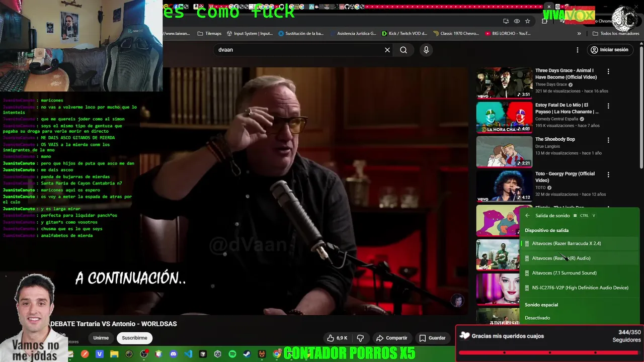This screenshot has height=362, width=644.
Task: Open Estoy Fatal De Lo Mío video thumbnail
Action: point(504,117)
